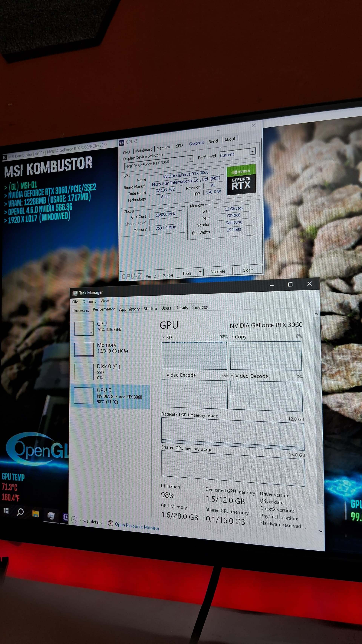The image size is (362, 644).
Task: Switch to the Services tab
Action: click(x=200, y=307)
